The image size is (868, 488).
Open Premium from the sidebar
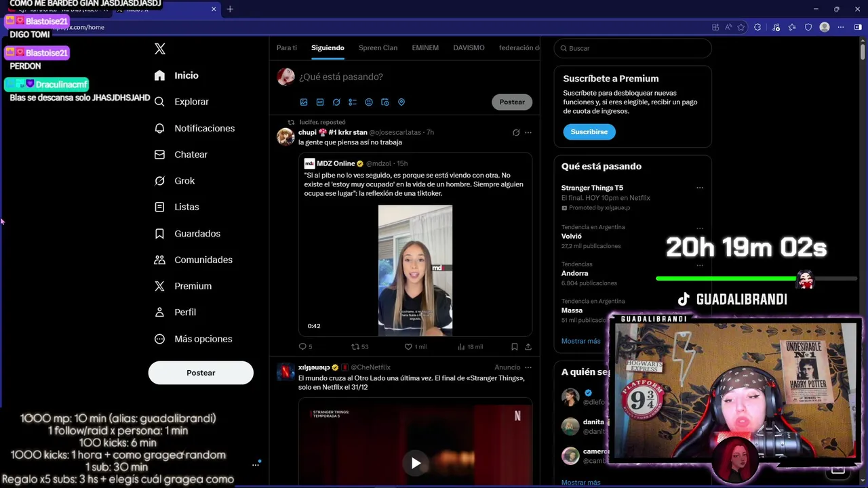click(184, 286)
